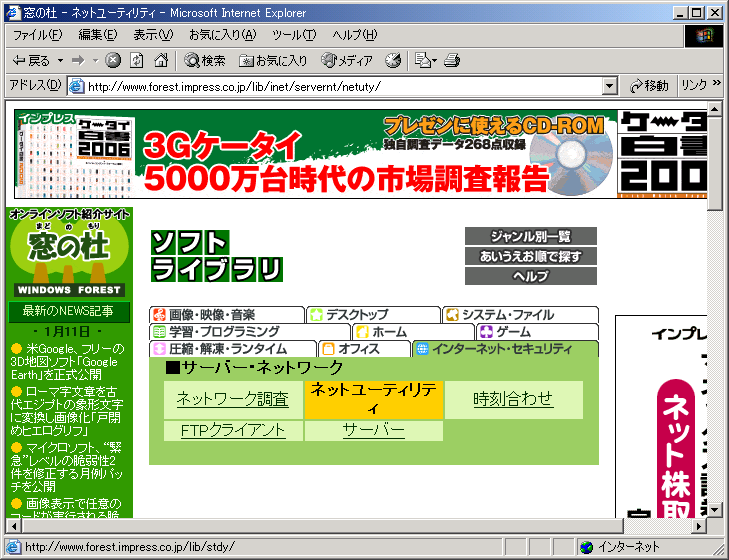This screenshot has width=729, height=560.
Task: Click the horizontal scrollbar left arrow
Action: click(14, 526)
